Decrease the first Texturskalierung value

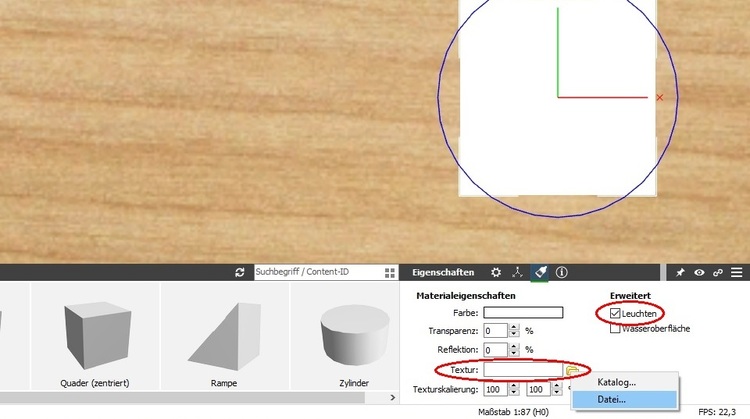tap(514, 393)
